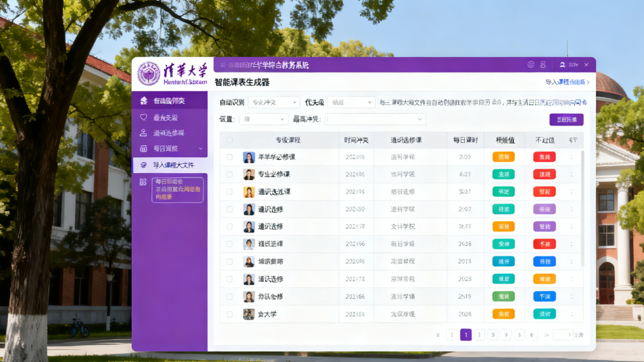Open the settings icon in the title bar

pos(530,64)
